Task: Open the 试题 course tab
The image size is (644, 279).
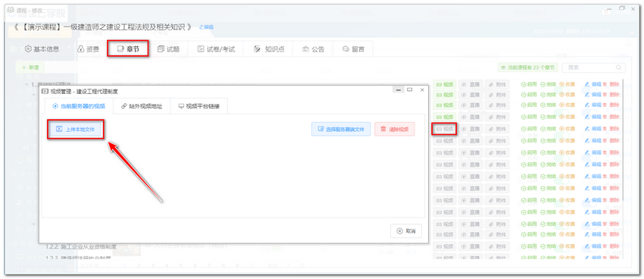Action: click(x=168, y=49)
